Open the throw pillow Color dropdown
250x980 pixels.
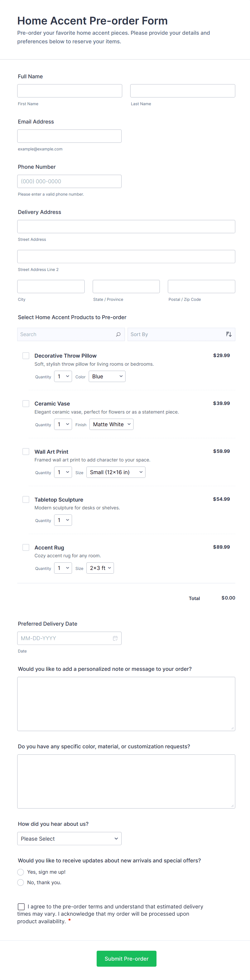point(107,377)
